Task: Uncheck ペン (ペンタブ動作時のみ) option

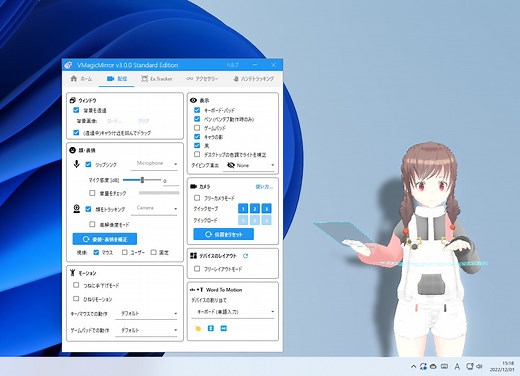Action: click(197, 119)
